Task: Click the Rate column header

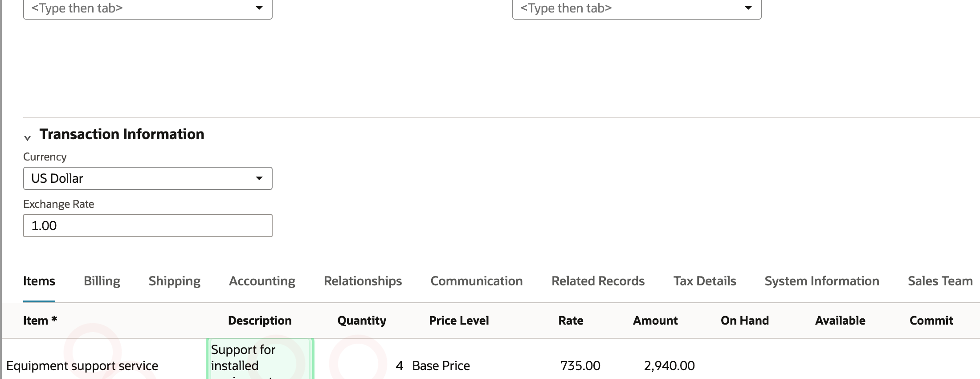Action: [x=571, y=321]
